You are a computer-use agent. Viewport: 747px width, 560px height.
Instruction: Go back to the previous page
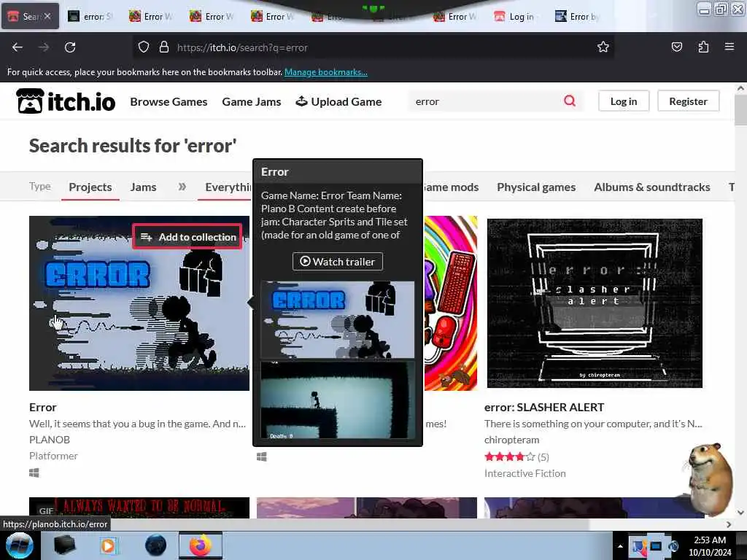[x=18, y=47]
